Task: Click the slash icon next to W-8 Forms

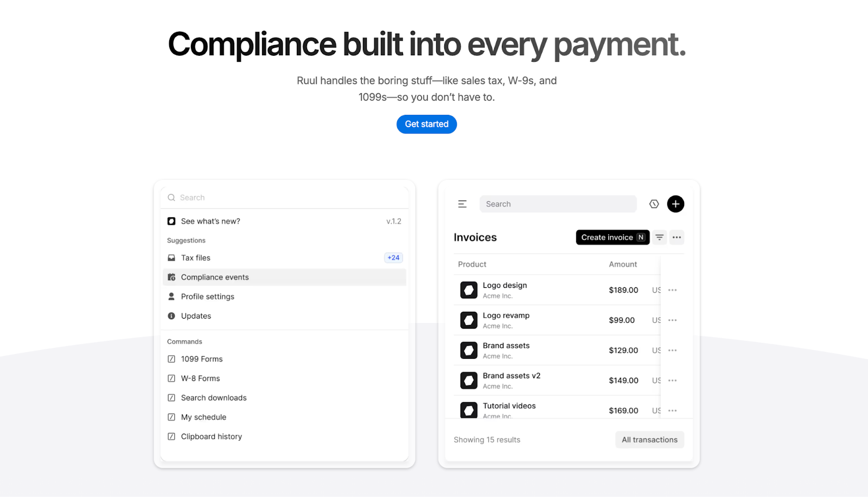Action: point(171,378)
